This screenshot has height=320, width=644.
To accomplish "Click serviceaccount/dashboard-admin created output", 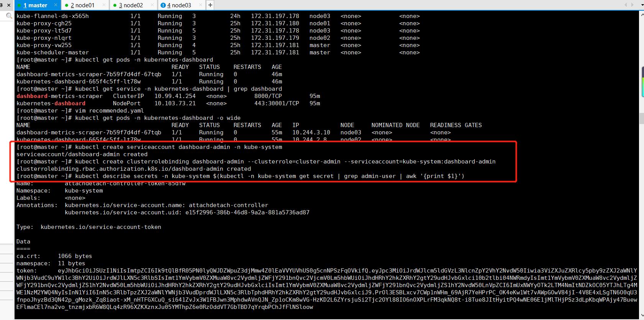I will 82,154.
